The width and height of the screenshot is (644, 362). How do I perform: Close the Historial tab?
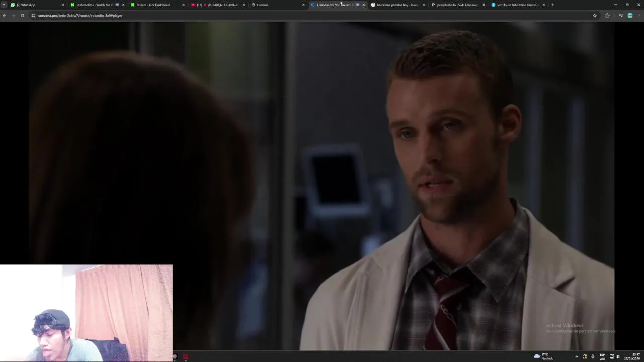303,5
